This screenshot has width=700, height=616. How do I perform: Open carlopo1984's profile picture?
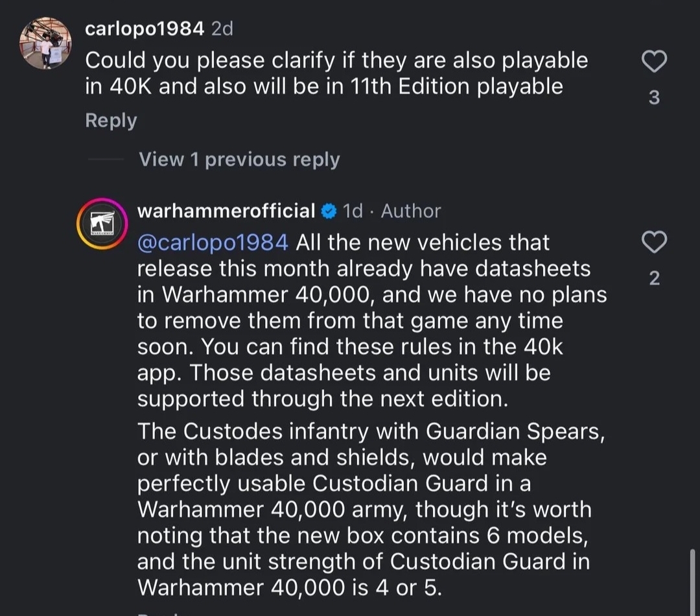tap(45, 43)
